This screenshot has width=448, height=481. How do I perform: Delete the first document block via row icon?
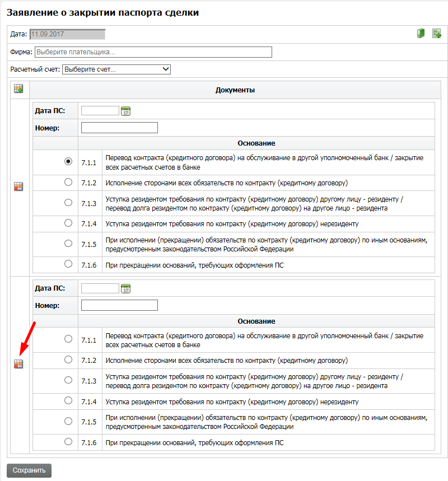pyautogui.click(x=18, y=187)
